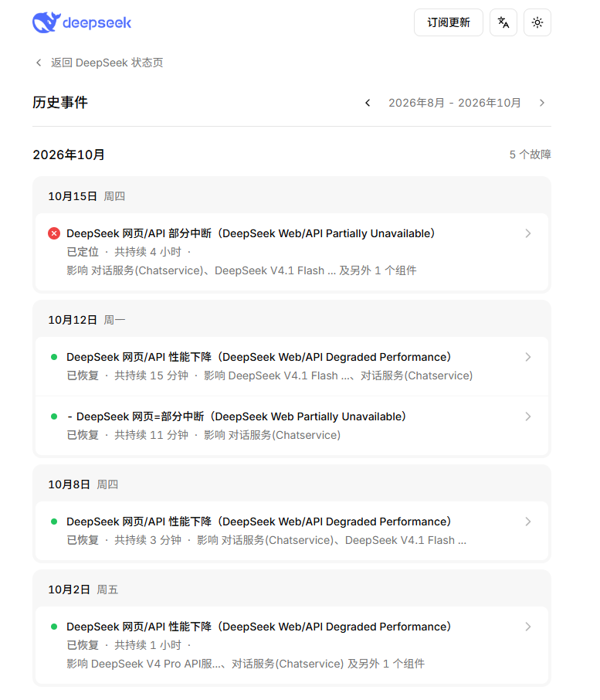Screen dimensions: 600x700
Task: Expand chevron of the Oct 2 incident
Action: click(x=528, y=627)
